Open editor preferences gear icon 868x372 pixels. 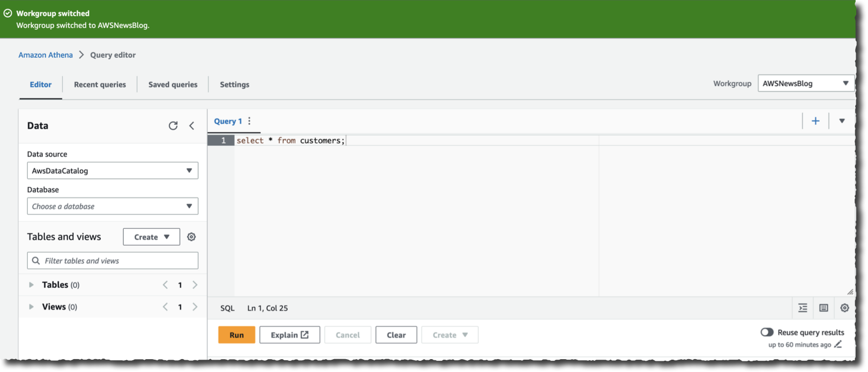(x=844, y=308)
